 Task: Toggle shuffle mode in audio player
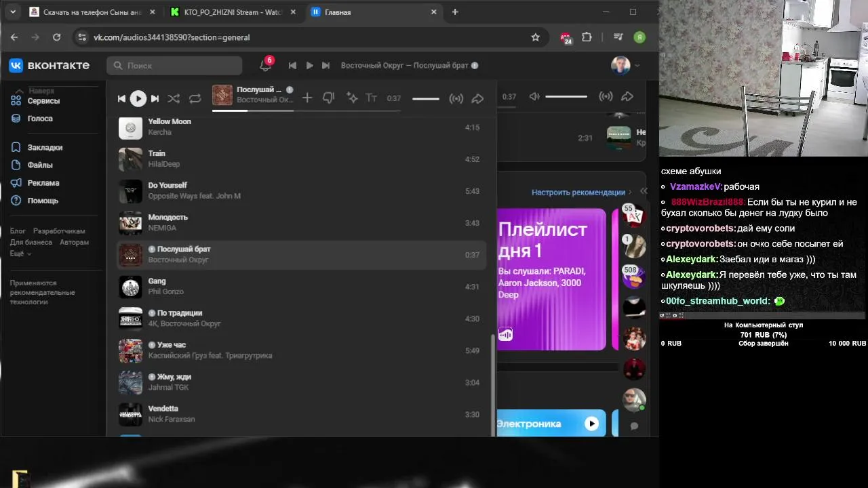pyautogui.click(x=174, y=99)
